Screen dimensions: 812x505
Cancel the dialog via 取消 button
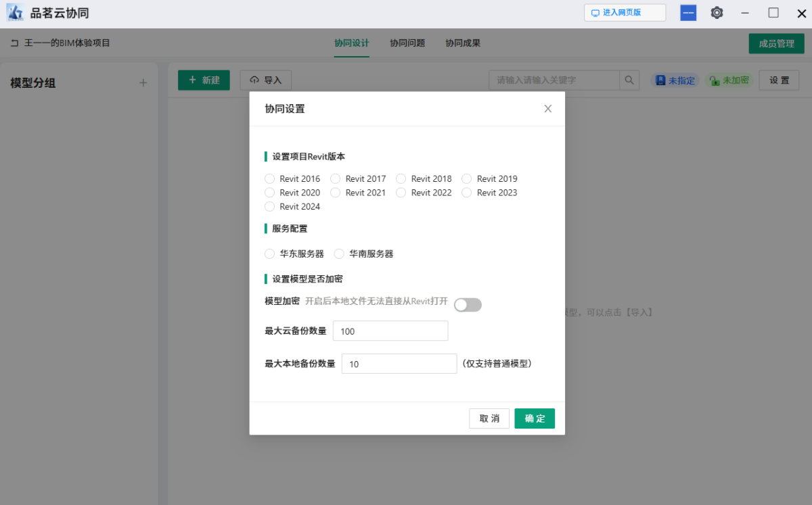(x=489, y=418)
